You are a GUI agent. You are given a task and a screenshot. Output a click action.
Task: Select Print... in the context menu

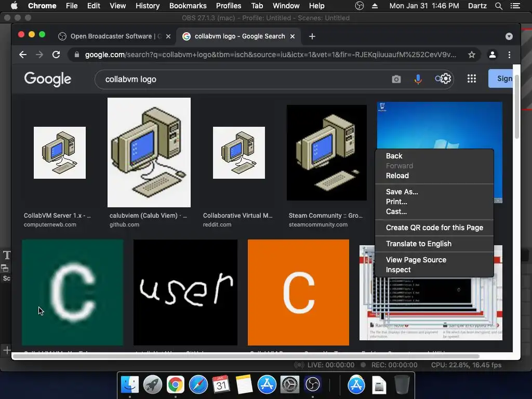tap(434, 202)
